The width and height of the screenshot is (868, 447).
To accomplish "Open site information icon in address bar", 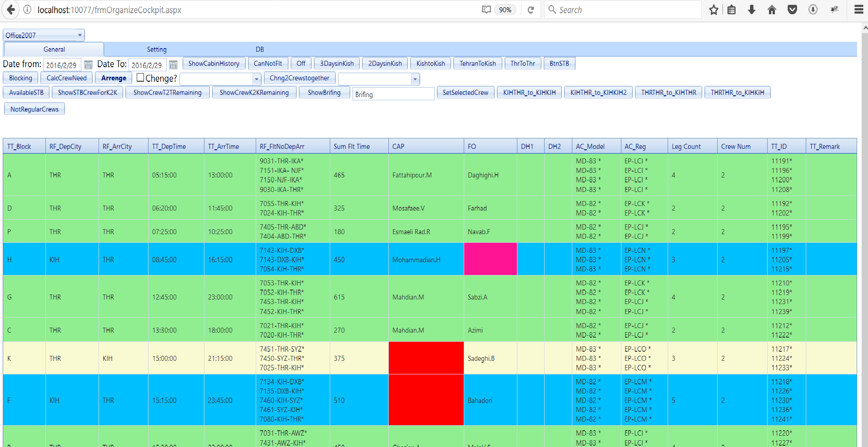I will (27, 10).
